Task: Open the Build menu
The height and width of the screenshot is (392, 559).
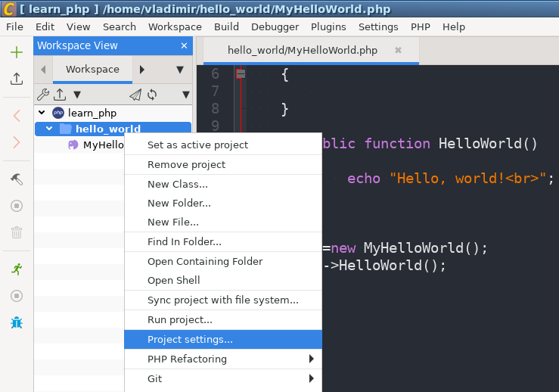Action: click(226, 26)
